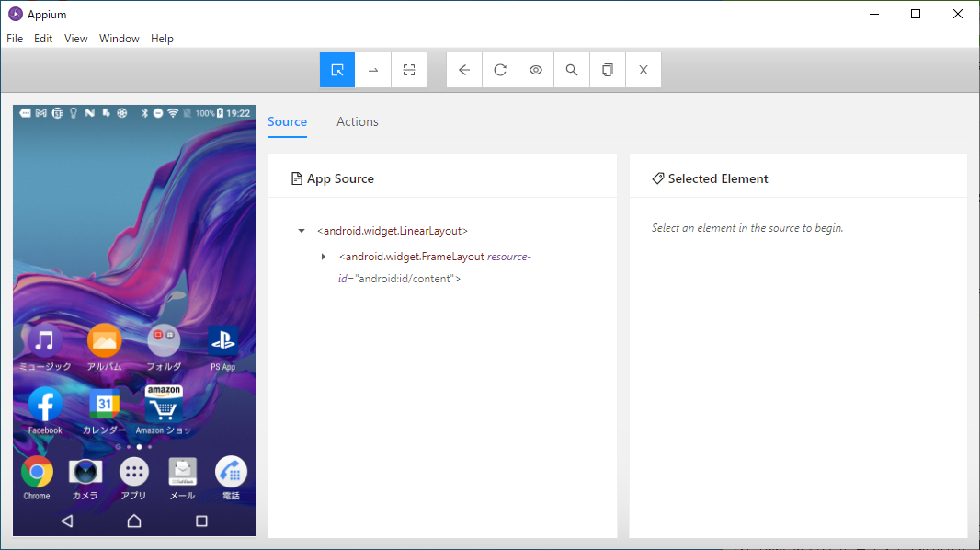Screen dimensions: 980x550
Task: Select android.widget.LinearLayout in source tree
Action: [393, 231]
